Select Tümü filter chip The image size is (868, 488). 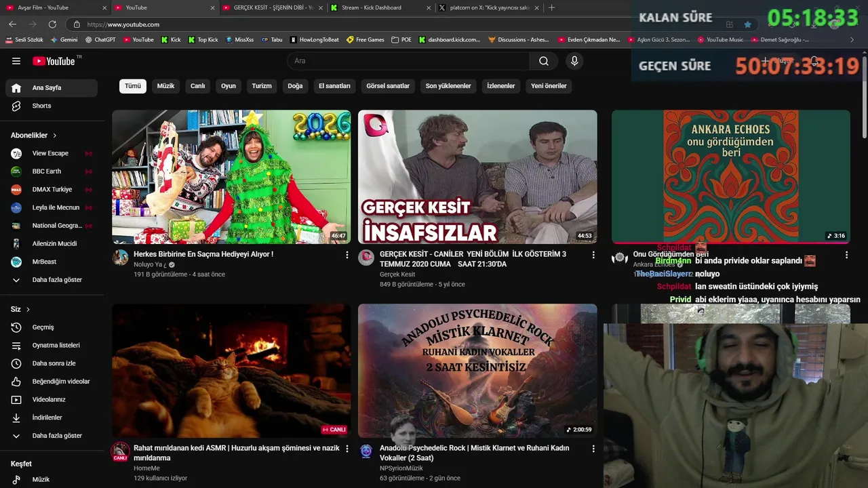[x=133, y=86]
